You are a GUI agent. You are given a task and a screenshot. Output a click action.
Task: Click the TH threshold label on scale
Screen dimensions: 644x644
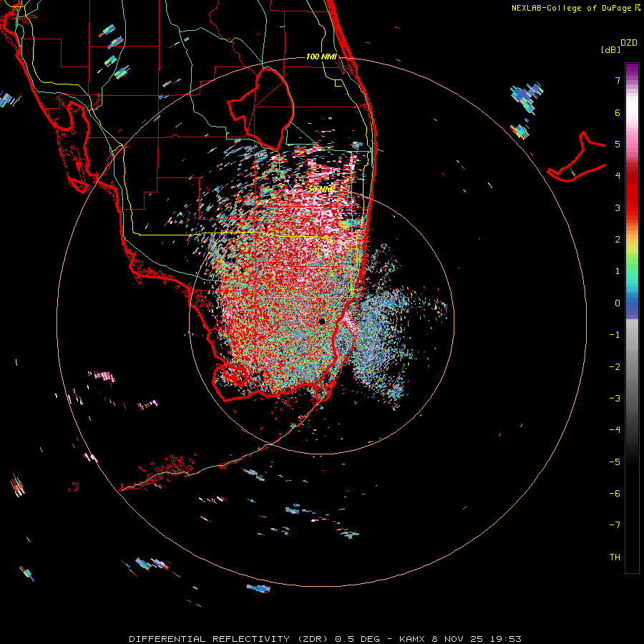click(615, 557)
